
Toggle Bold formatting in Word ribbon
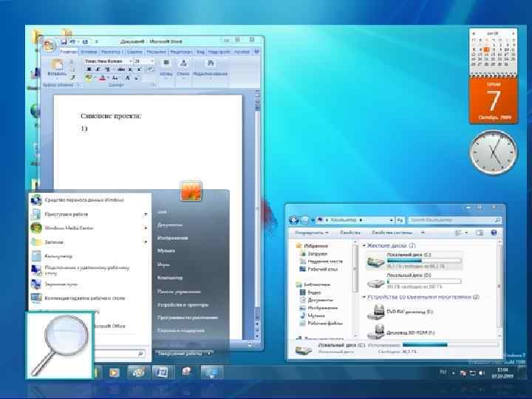89,69
